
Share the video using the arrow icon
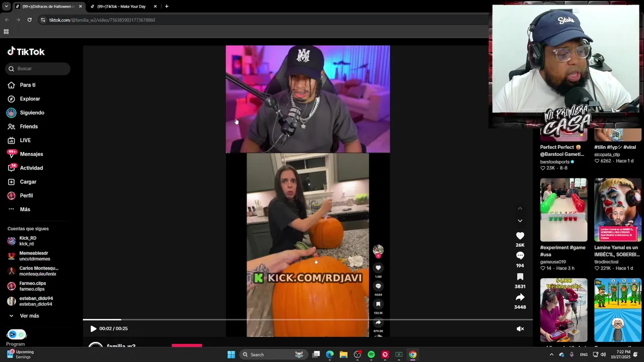tap(520, 298)
